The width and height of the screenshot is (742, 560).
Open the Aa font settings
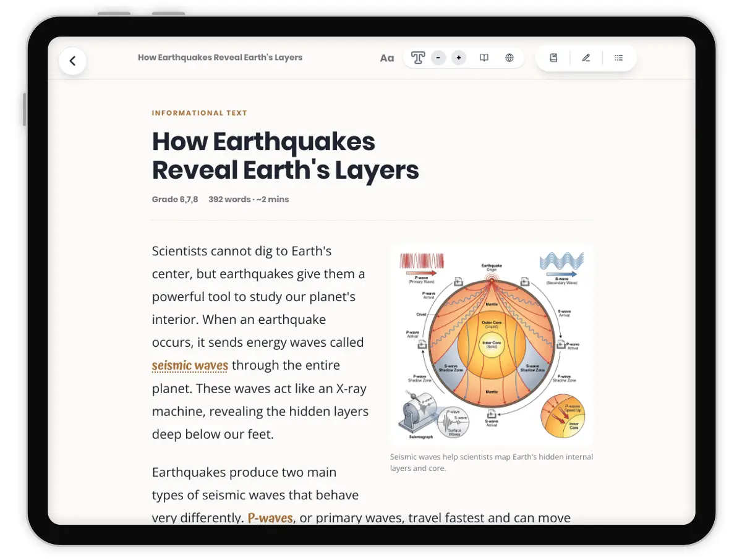pos(387,58)
